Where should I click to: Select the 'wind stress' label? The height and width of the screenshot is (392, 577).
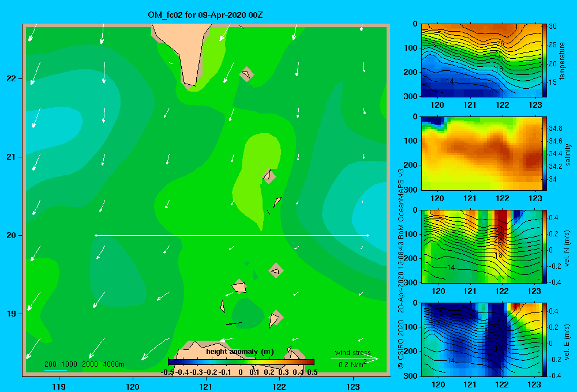coord(353,352)
